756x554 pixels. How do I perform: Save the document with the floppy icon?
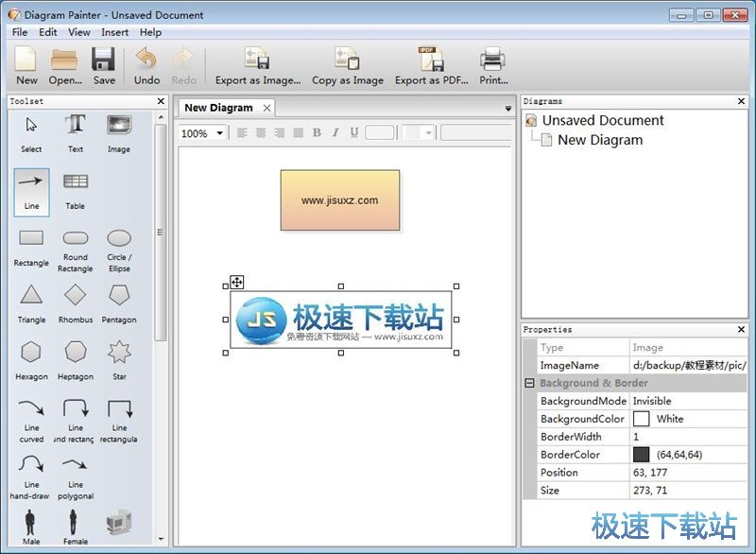point(104,66)
